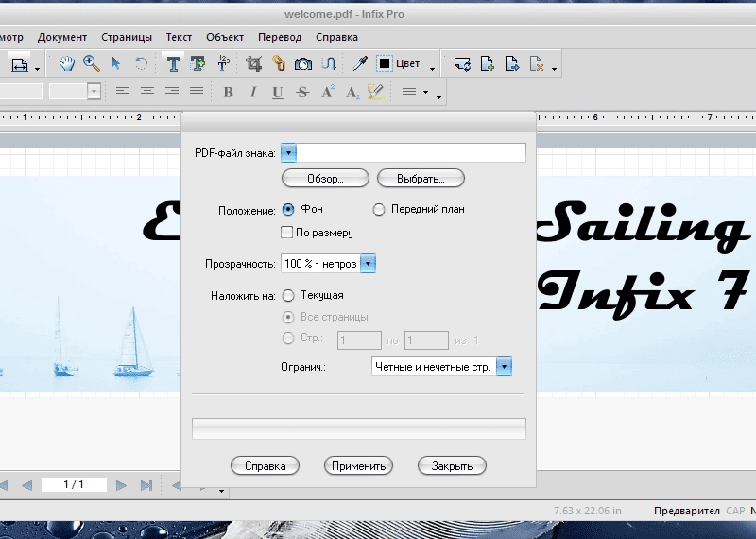The width and height of the screenshot is (756, 539).
Task: Click the Справка button in dialog
Action: click(x=266, y=466)
